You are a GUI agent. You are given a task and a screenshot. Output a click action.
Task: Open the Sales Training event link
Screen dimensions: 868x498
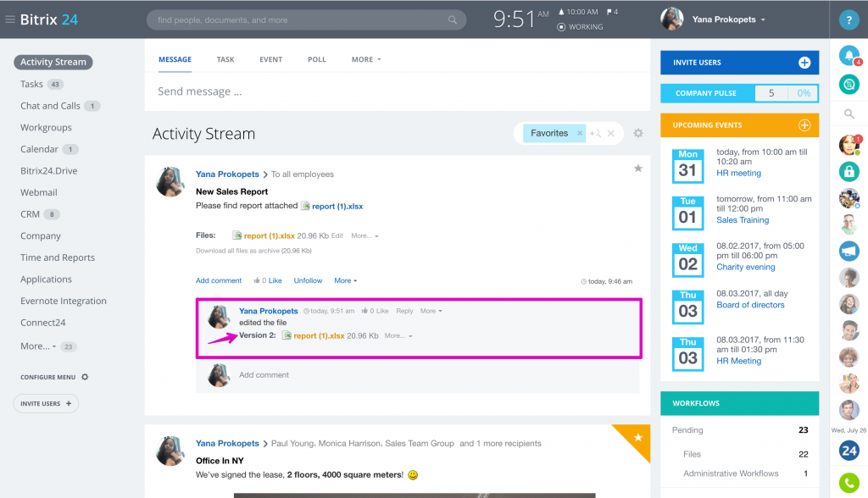click(x=743, y=220)
